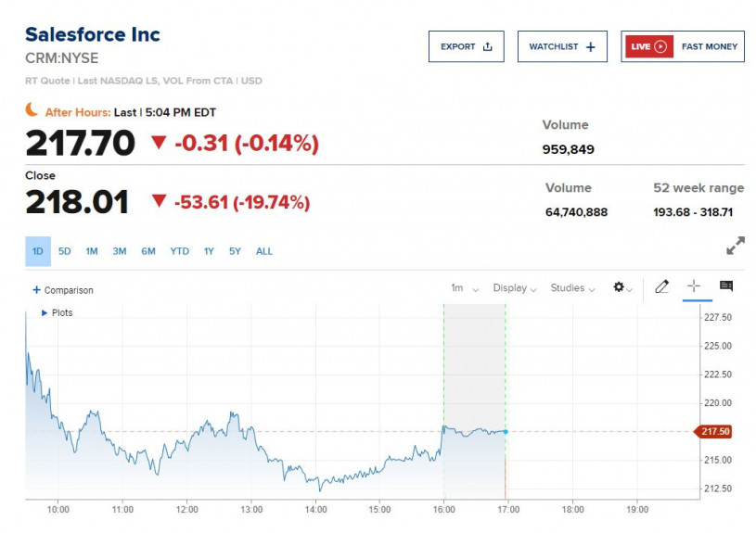Open the Studies dropdown
Viewport: 756px width, 533px height.
click(x=572, y=288)
